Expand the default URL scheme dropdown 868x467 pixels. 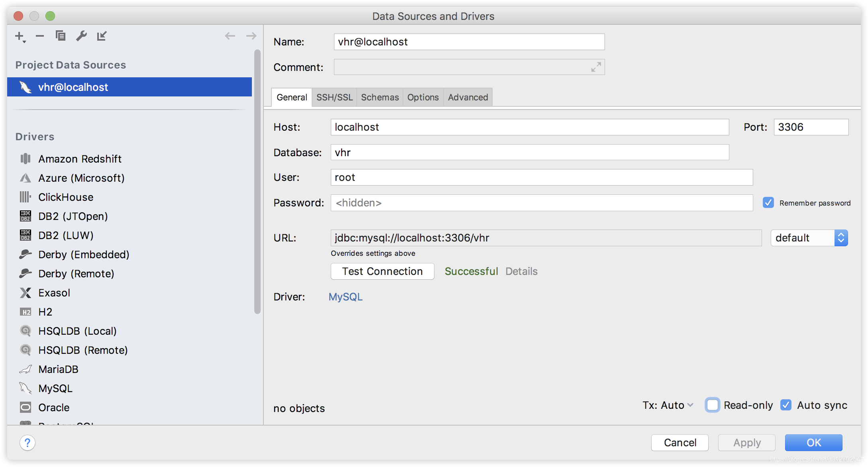coord(841,237)
